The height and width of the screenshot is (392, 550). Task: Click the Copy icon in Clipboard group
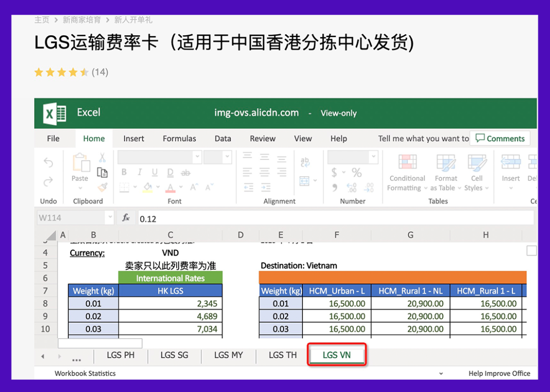(102, 173)
